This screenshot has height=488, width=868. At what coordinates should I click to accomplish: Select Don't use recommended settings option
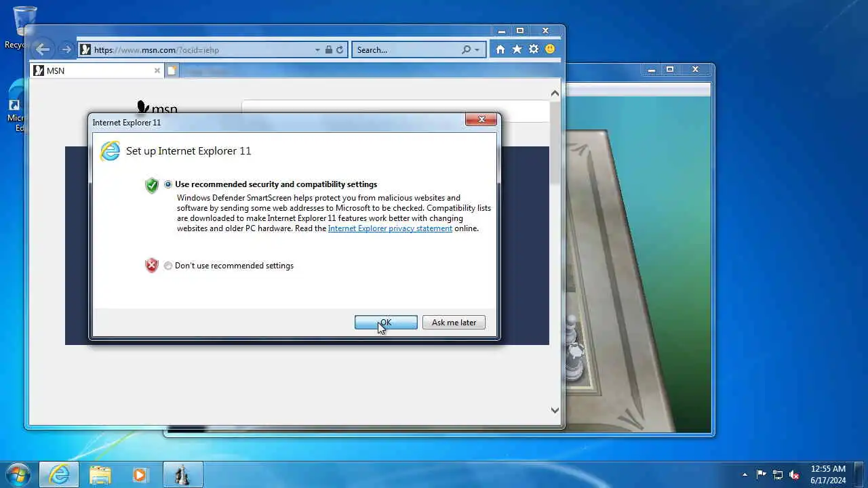click(168, 266)
